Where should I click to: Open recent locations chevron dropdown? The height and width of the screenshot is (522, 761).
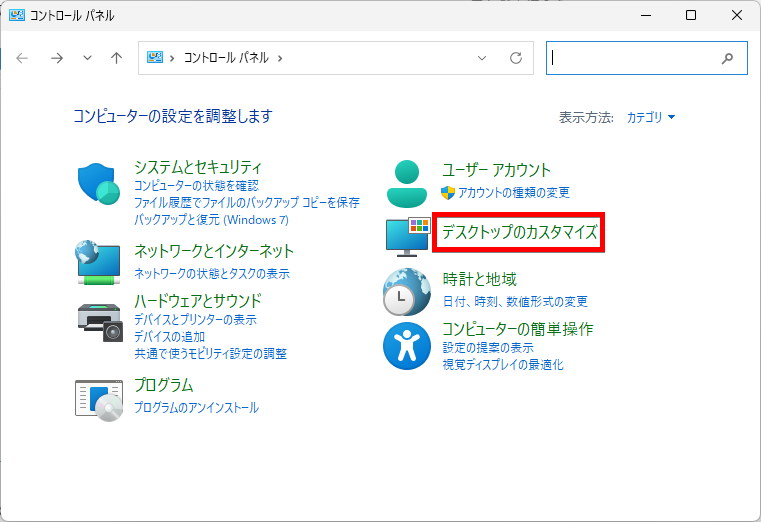87,58
